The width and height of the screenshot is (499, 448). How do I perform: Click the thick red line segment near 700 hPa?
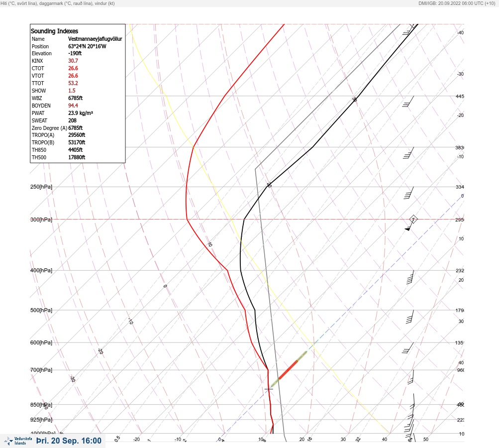click(289, 369)
